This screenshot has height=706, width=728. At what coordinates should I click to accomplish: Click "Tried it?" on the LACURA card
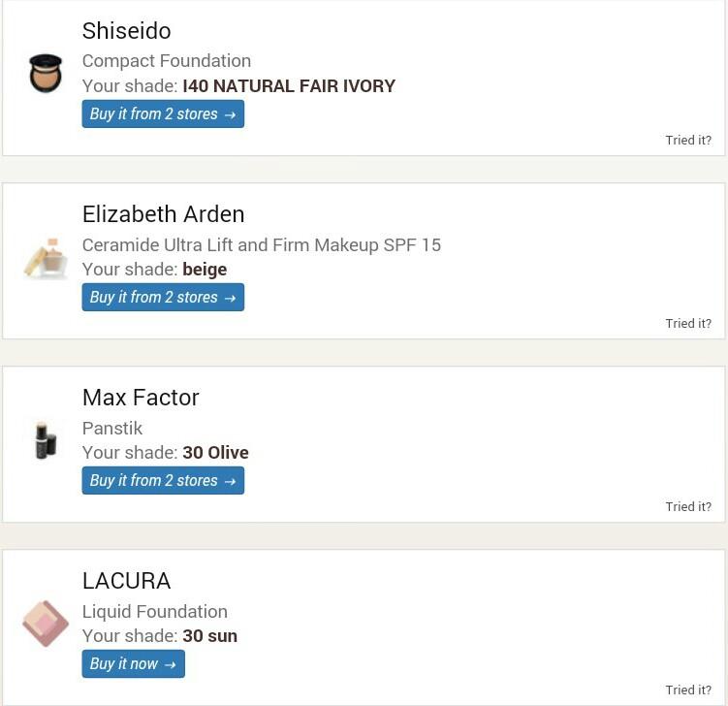687,690
